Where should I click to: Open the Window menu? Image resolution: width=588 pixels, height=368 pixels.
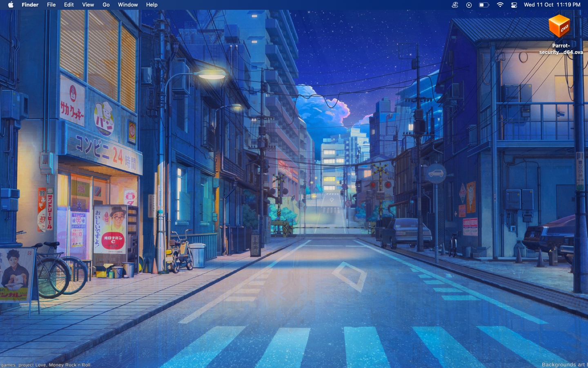tap(128, 5)
